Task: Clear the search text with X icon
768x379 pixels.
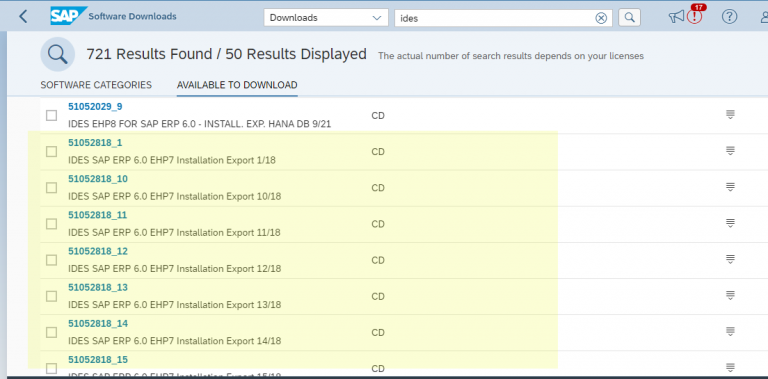Action: click(601, 18)
